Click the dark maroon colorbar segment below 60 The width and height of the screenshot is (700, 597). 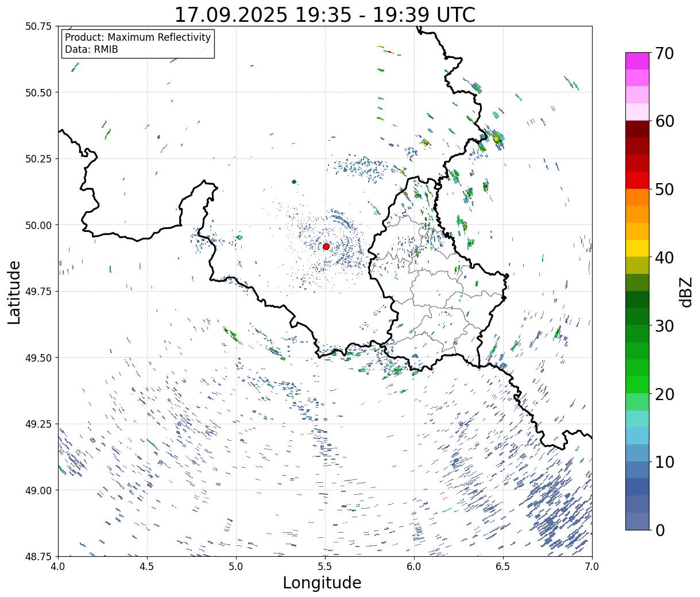point(637,129)
